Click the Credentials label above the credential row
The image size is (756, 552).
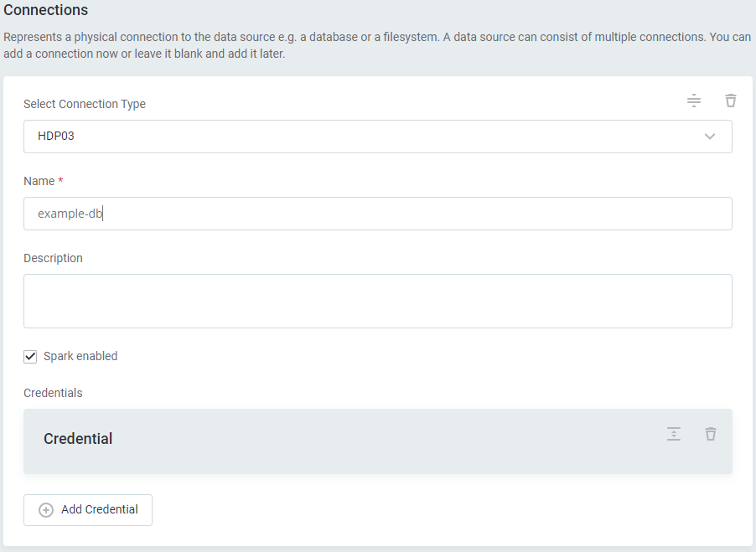point(53,394)
